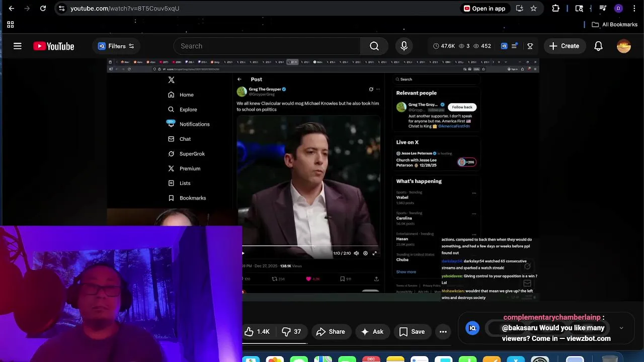Open the three-dot menu on the X post header
The width and height of the screenshot is (644, 362).
click(378, 89)
